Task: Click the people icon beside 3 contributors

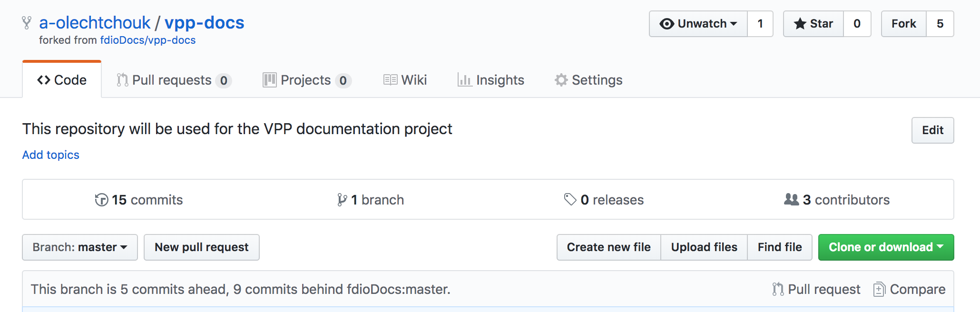Action: point(791,199)
